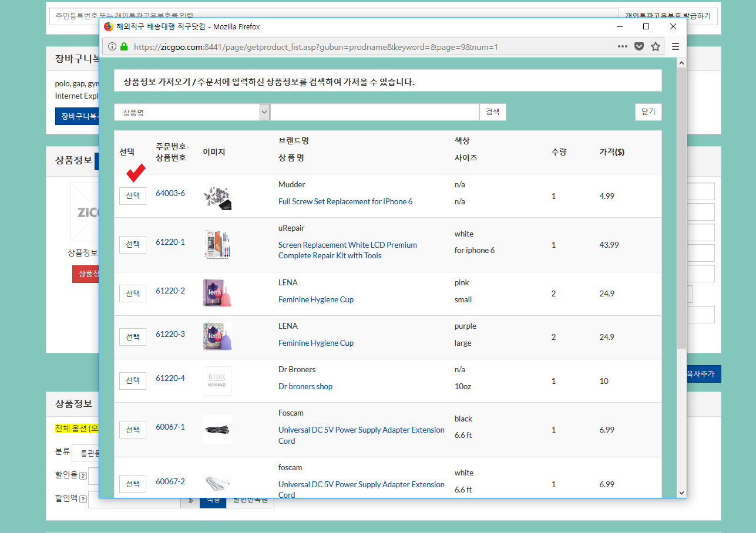This screenshot has width=756, height=533.
Task: Click the popup vertical scrollbar thumb
Action: coord(681,208)
